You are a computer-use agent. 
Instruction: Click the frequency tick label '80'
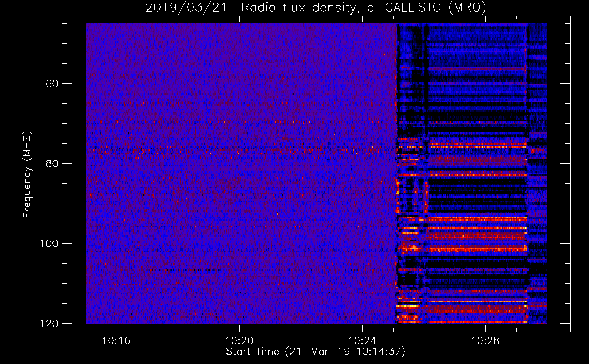point(52,164)
